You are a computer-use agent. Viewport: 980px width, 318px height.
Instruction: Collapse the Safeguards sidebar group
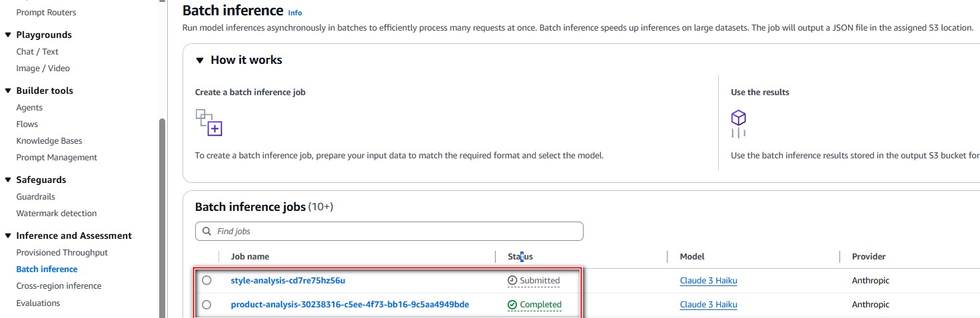point(8,180)
